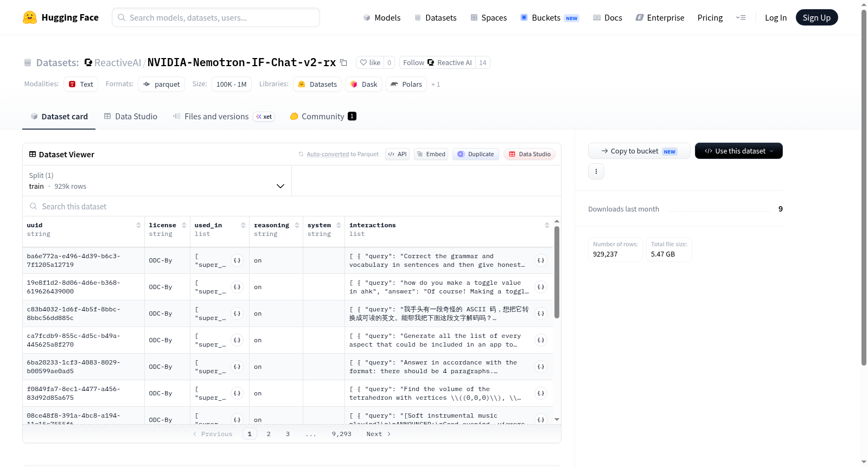Open the ReactiveAI owner link
This screenshot has width=868, height=467.
118,62
